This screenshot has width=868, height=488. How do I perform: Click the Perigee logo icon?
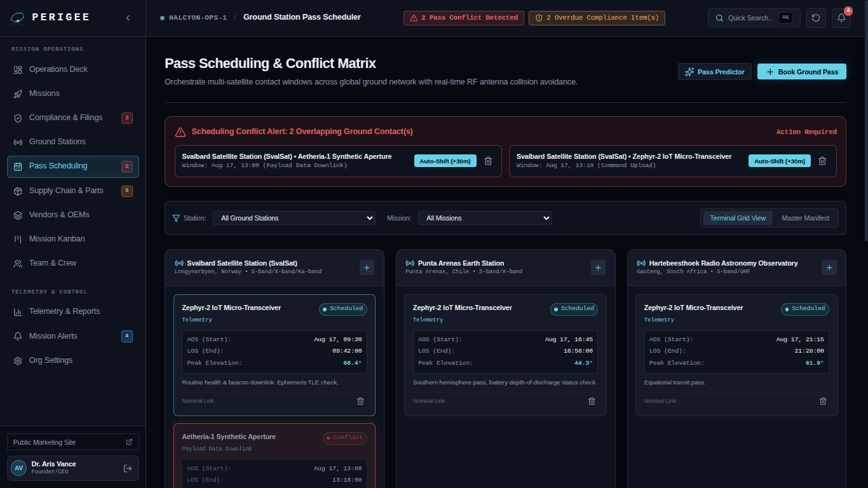pyautogui.click(x=18, y=18)
